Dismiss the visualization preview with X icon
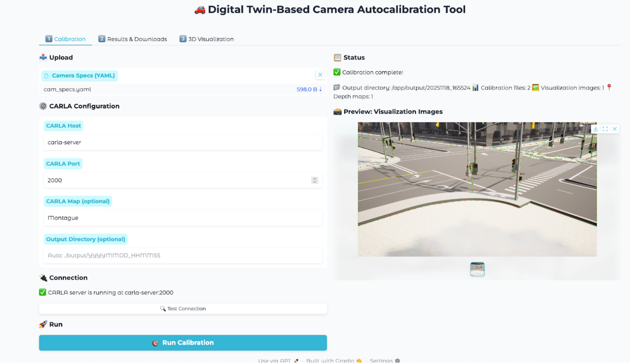Screen dimensions: 630x364 tap(615, 129)
